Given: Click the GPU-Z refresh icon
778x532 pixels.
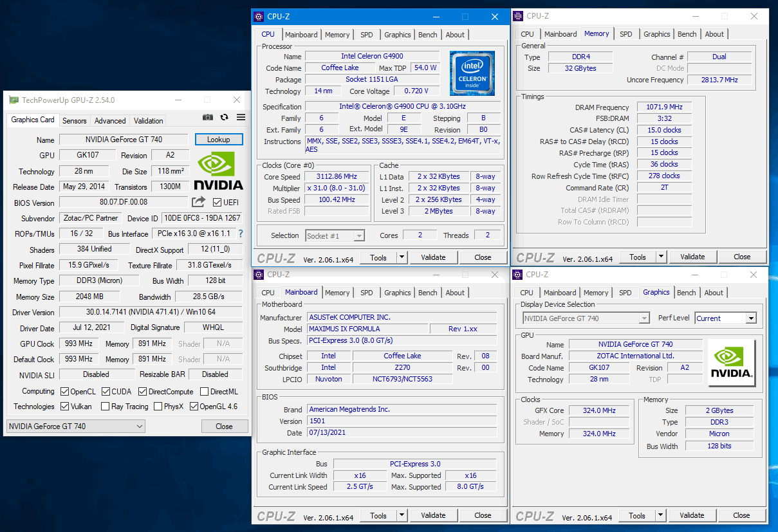Looking at the screenshot, I should [224, 117].
